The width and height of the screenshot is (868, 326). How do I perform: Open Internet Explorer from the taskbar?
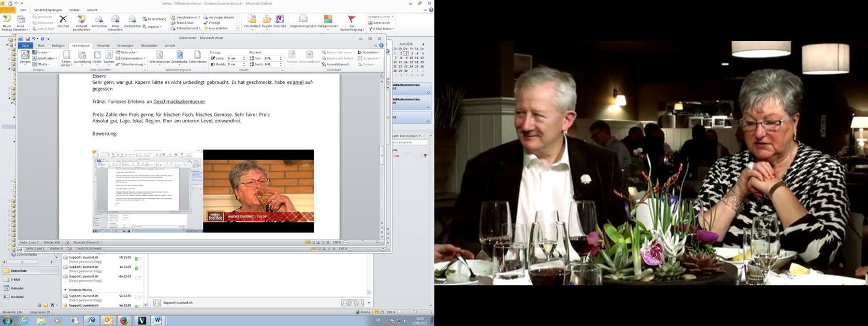tap(25, 320)
